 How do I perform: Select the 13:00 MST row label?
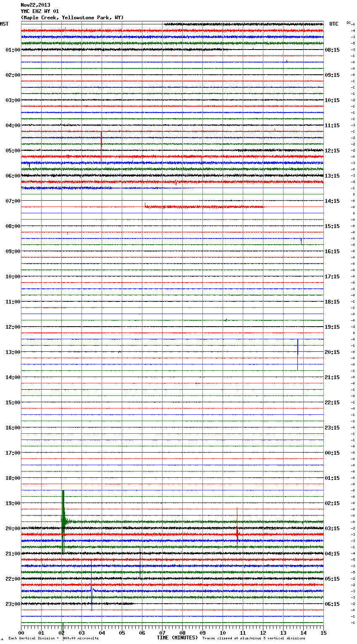click(x=13, y=352)
